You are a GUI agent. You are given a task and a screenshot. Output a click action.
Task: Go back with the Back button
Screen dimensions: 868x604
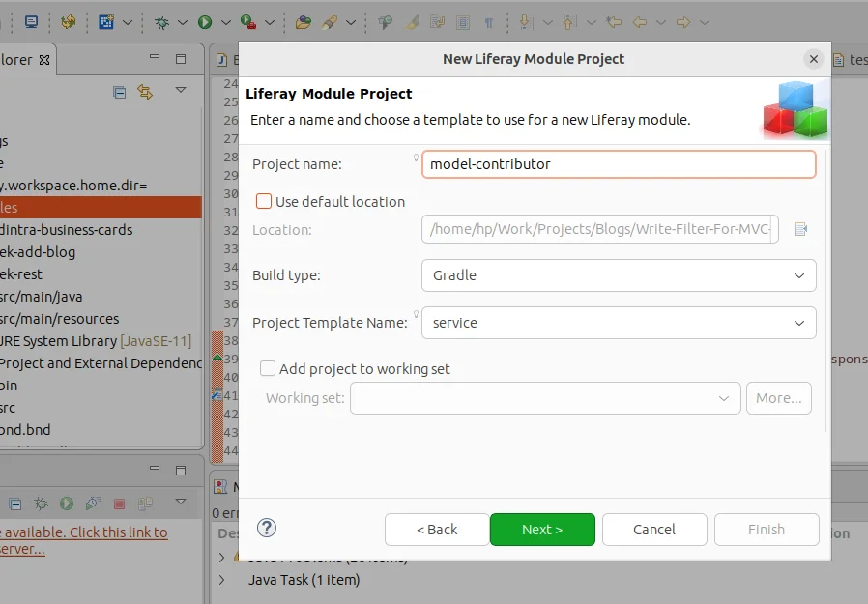436,530
